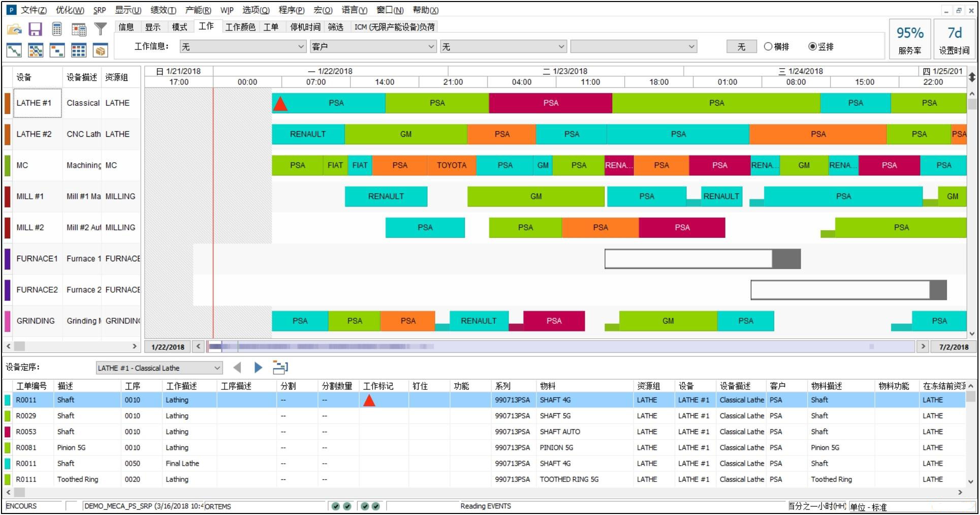980x515 pixels.
Task: Switch to the ICM (无限产能设备)负荷 tab
Action: point(394,27)
